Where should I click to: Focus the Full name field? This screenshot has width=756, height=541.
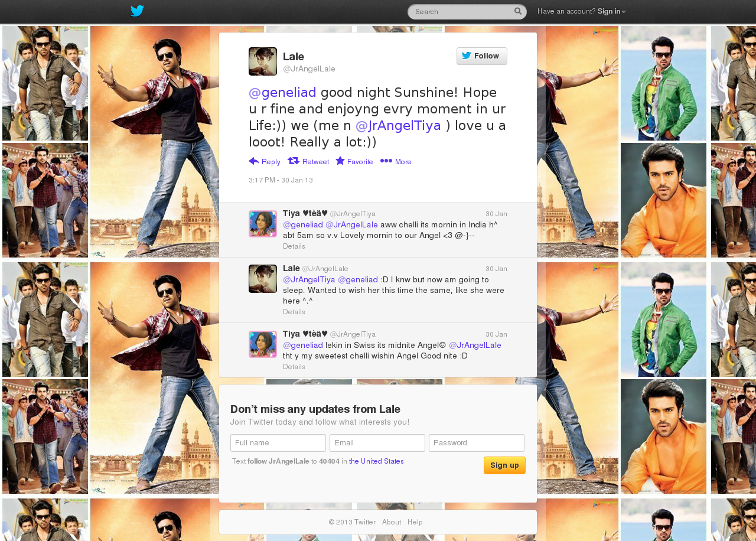click(278, 443)
